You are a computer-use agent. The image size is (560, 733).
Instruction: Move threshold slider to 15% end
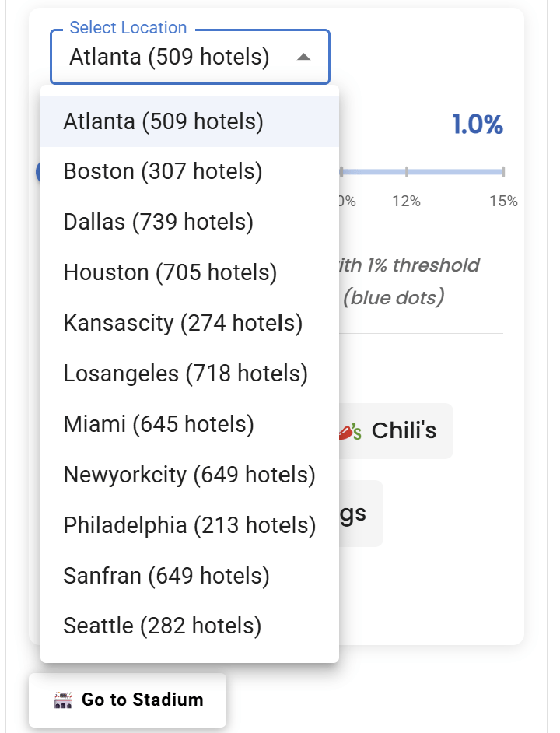[x=502, y=171]
